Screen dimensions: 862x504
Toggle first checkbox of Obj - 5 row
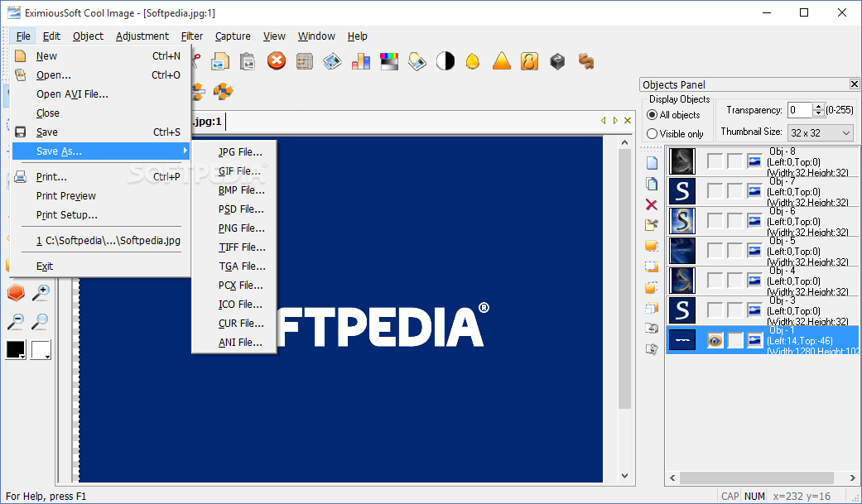pos(715,250)
